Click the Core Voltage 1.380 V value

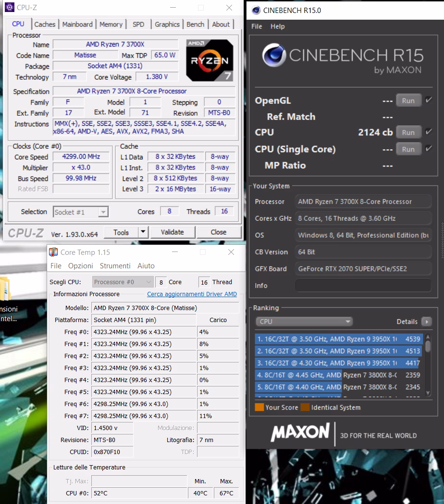point(157,77)
